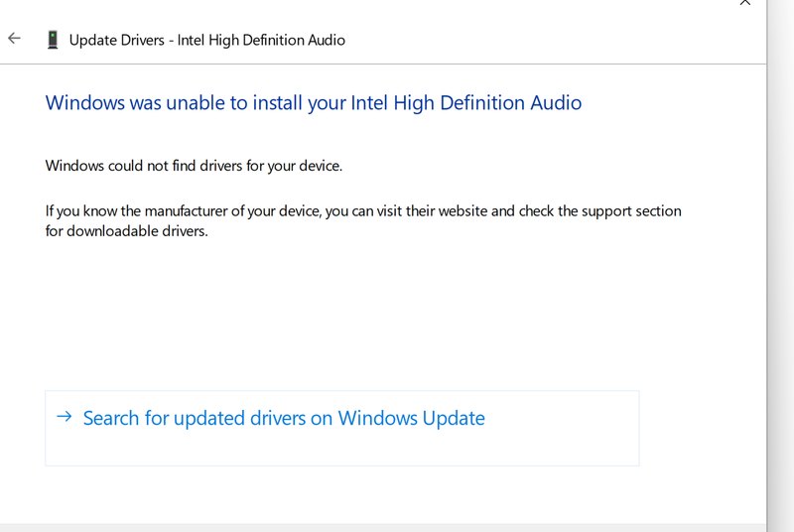794x532 pixels.
Task: Click the word 'manufacturer' in the help paragraph
Action: click(x=188, y=211)
